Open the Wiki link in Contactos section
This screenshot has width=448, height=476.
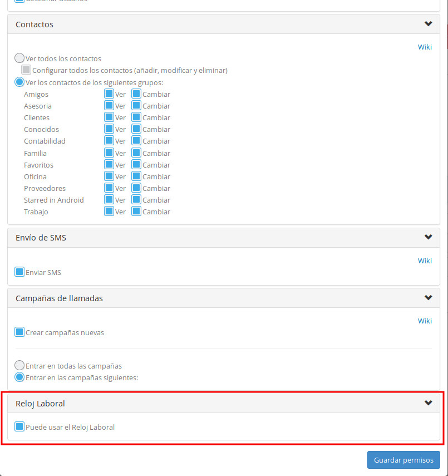click(x=425, y=47)
